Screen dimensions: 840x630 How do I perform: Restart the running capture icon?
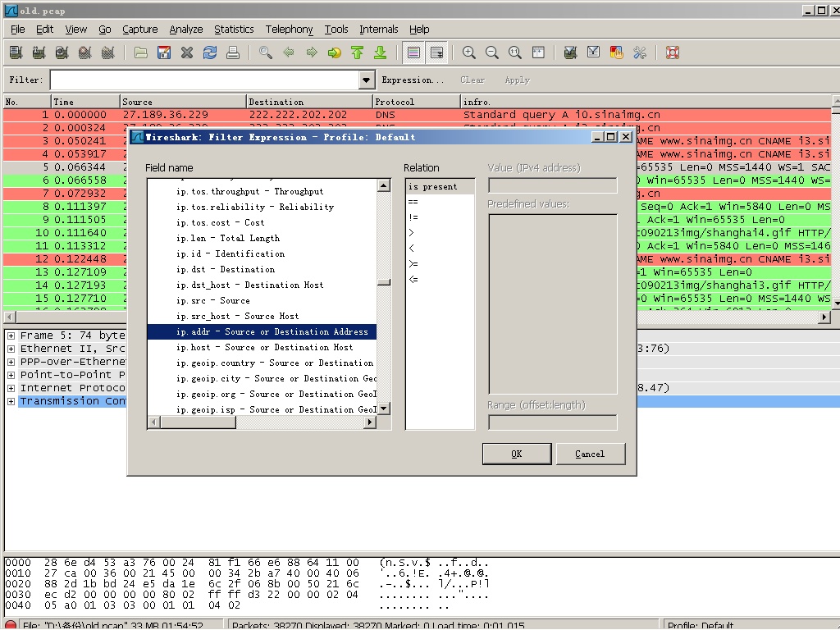107,52
